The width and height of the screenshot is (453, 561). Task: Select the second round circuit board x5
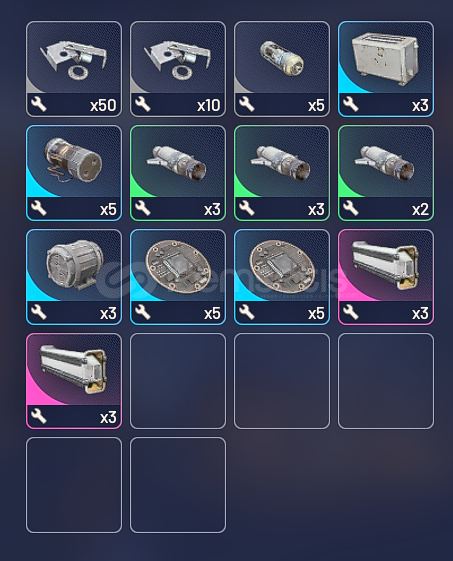point(282,277)
